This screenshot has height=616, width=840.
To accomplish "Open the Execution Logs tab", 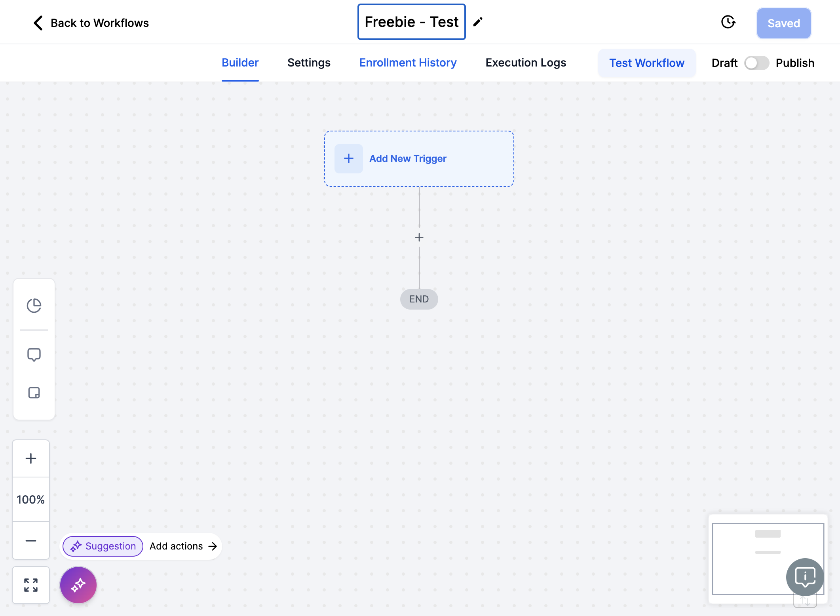I will pos(526,63).
